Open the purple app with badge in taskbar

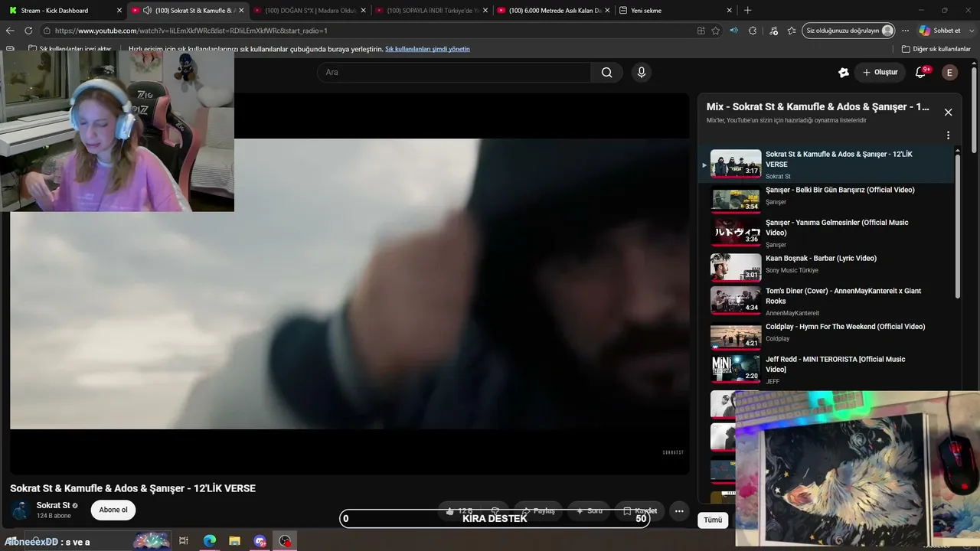[x=260, y=541]
